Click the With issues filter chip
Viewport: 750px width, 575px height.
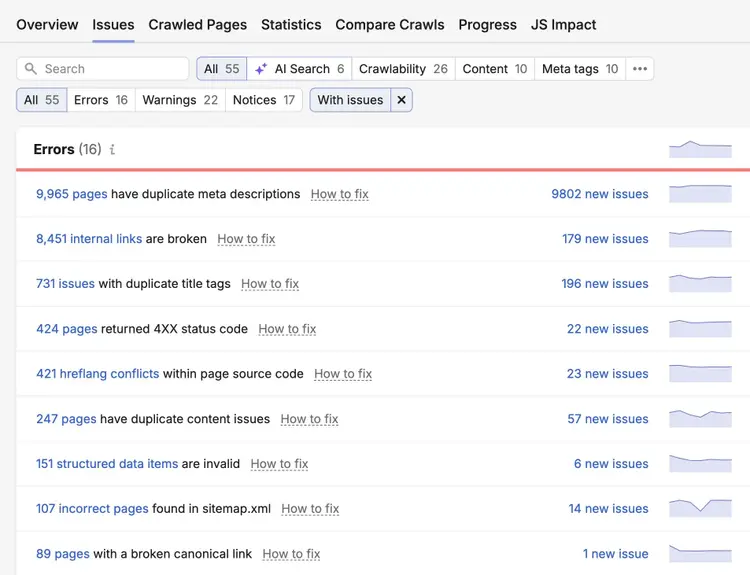click(350, 100)
